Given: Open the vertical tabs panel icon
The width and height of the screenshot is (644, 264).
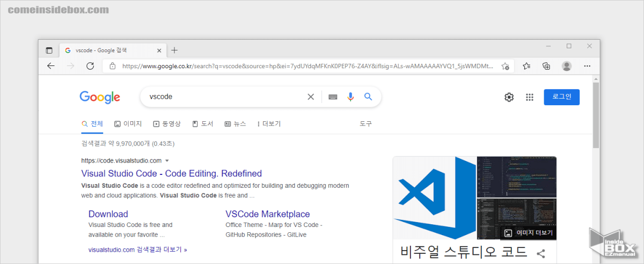Looking at the screenshot, I should click(x=49, y=50).
